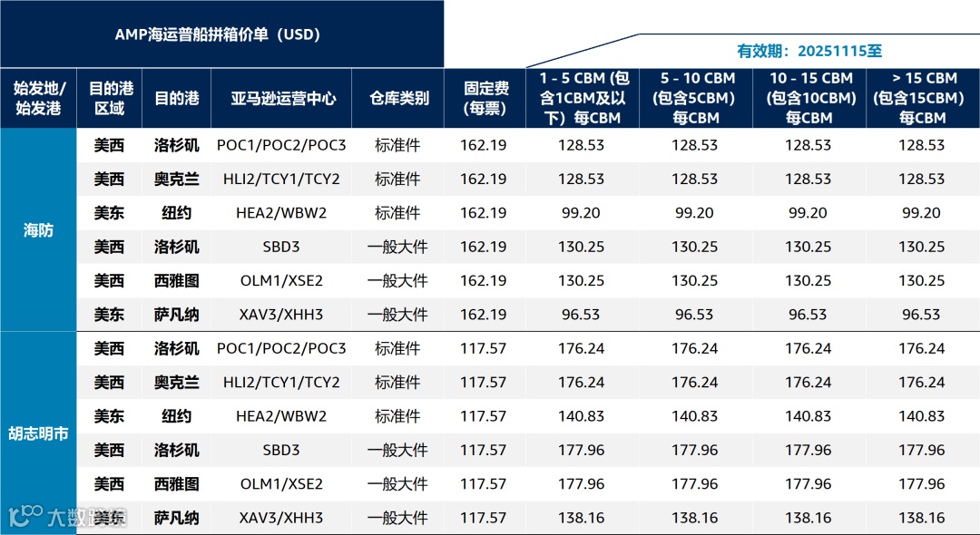
Task: Click 西雅图 destination in the 海防 section
Action: (x=177, y=281)
